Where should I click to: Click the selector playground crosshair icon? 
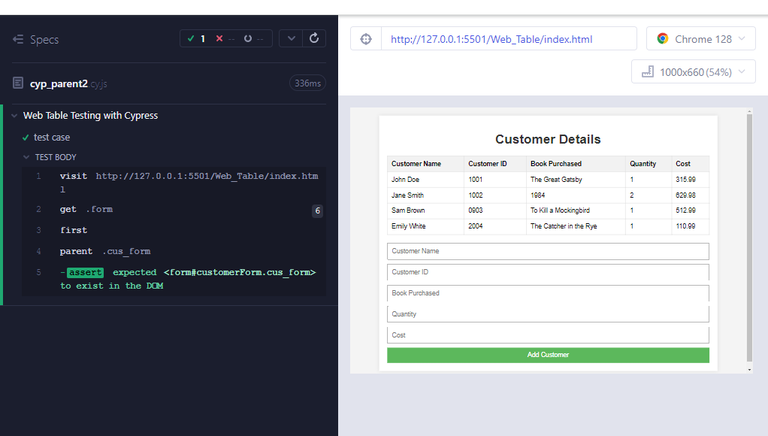click(366, 39)
